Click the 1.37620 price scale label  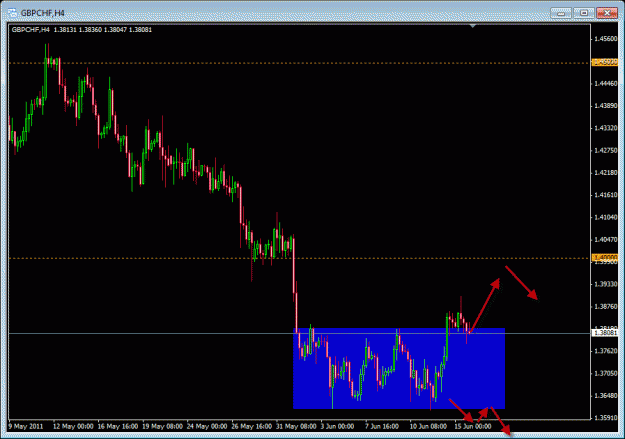coord(605,351)
